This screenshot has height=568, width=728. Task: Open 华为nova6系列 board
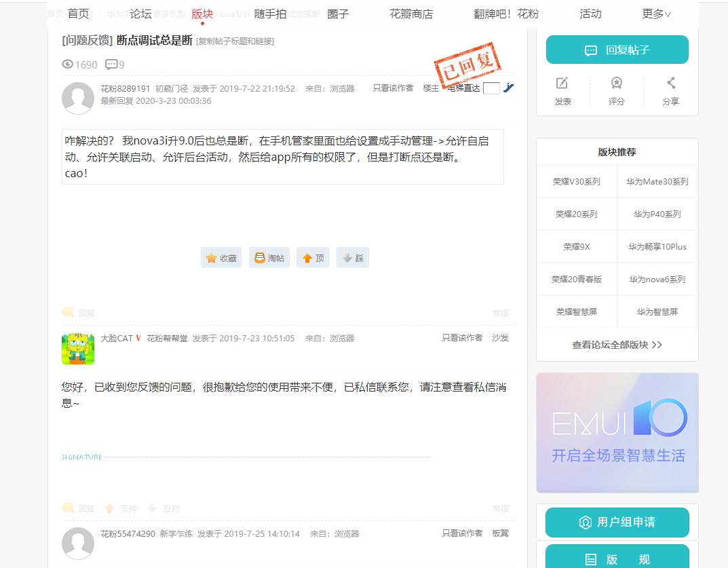pyautogui.click(x=657, y=279)
